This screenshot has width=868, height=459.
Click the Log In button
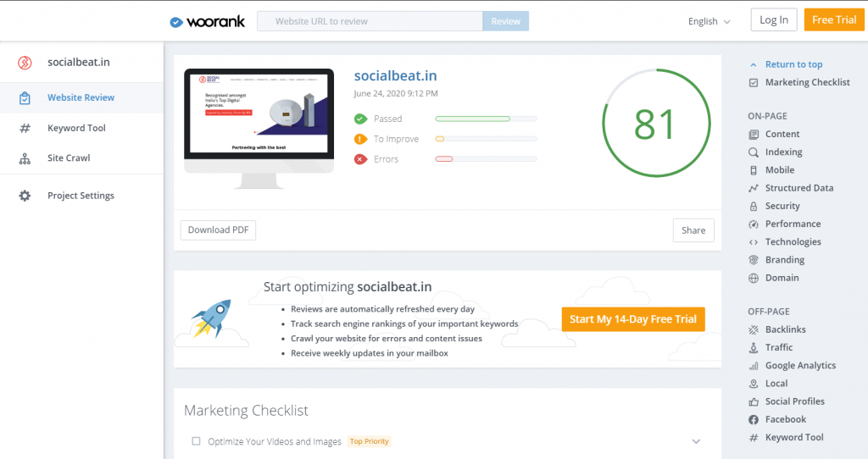pos(773,20)
